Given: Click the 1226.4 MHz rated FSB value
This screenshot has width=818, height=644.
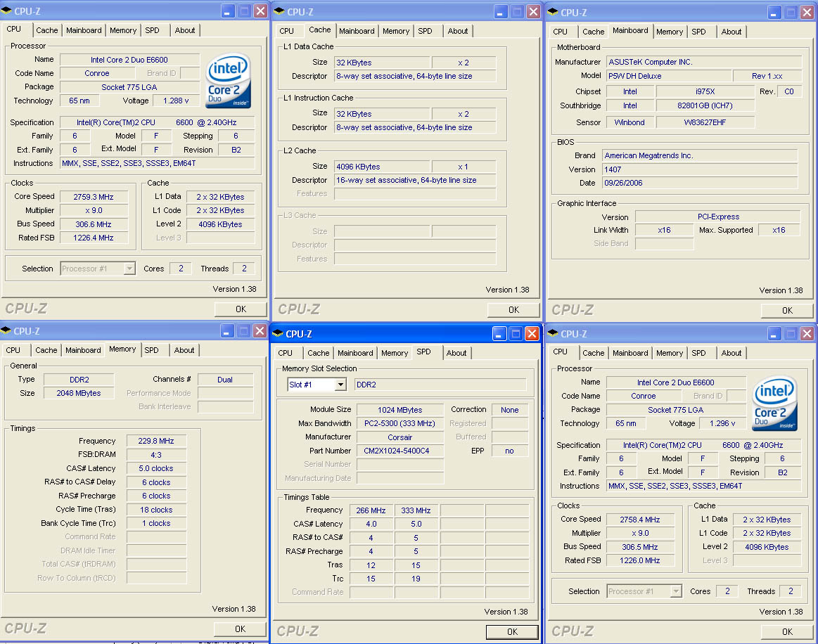Looking at the screenshot, I should (94, 238).
